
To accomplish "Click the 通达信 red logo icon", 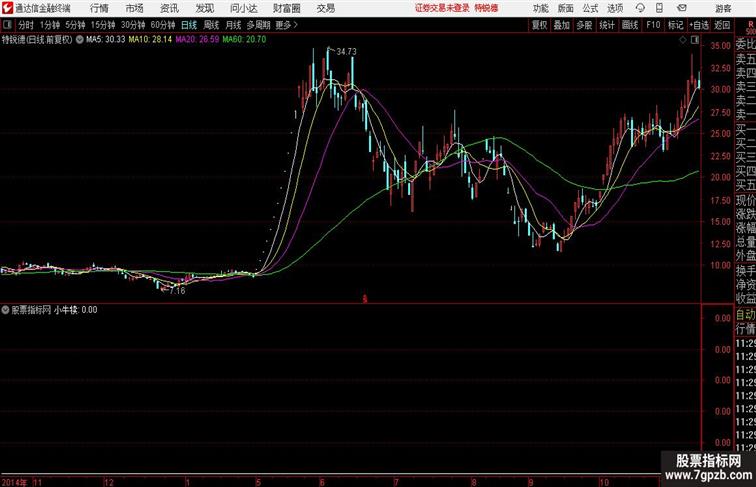I will pyautogui.click(x=7, y=8).
